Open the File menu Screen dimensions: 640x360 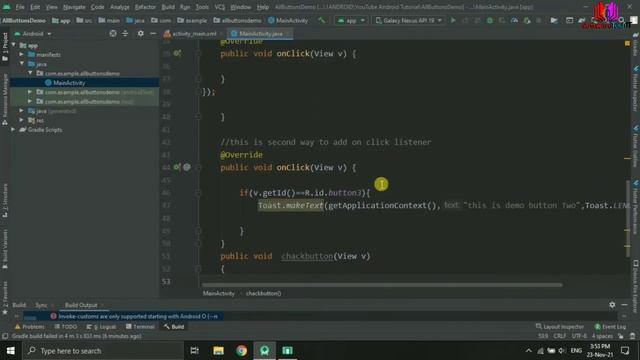20,7
